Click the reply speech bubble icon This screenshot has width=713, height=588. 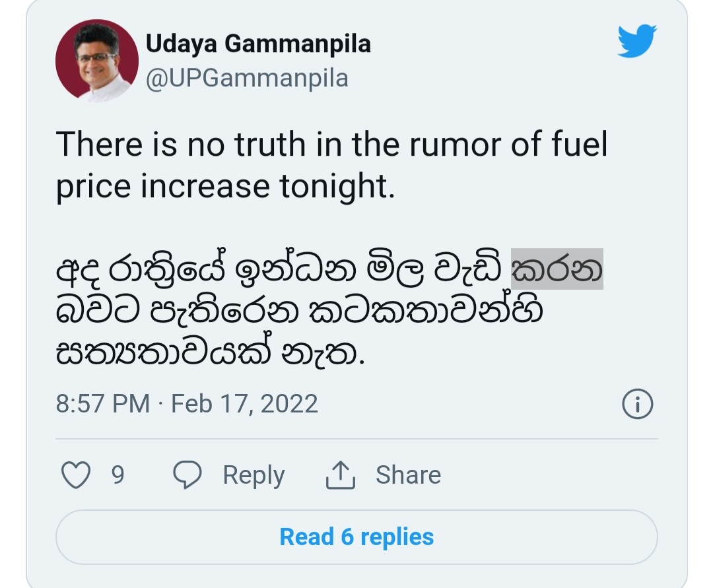(x=187, y=475)
